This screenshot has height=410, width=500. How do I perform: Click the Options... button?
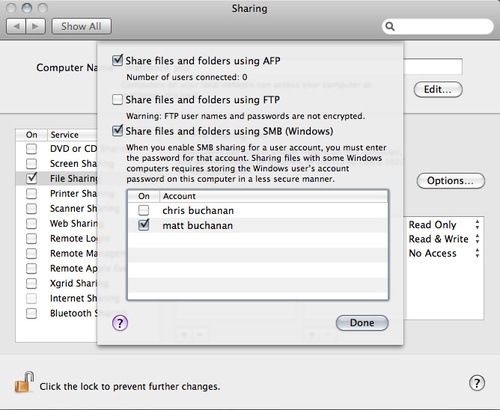point(451,181)
